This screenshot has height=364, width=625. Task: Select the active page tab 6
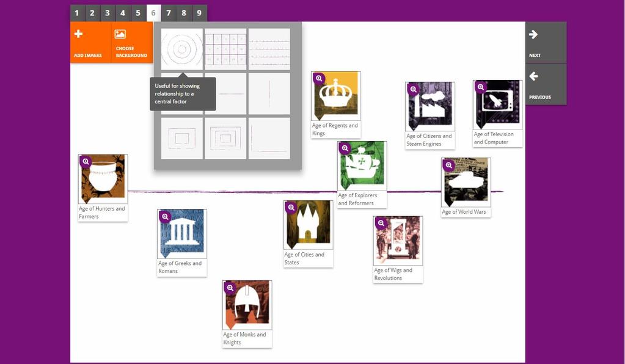pyautogui.click(x=153, y=13)
